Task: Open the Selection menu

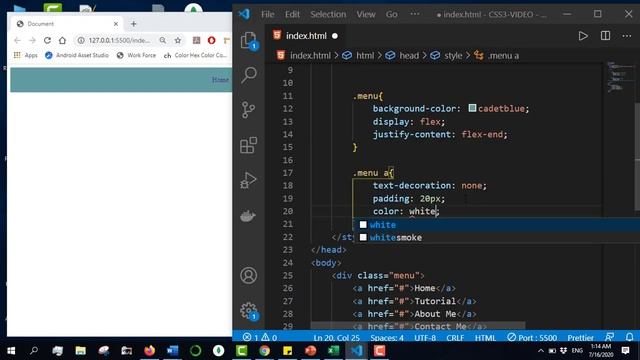Action: tap(328, 14)
